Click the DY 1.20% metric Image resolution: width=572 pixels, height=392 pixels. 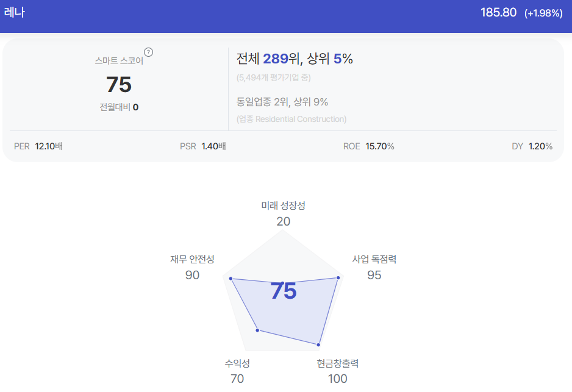click(532, 146)
